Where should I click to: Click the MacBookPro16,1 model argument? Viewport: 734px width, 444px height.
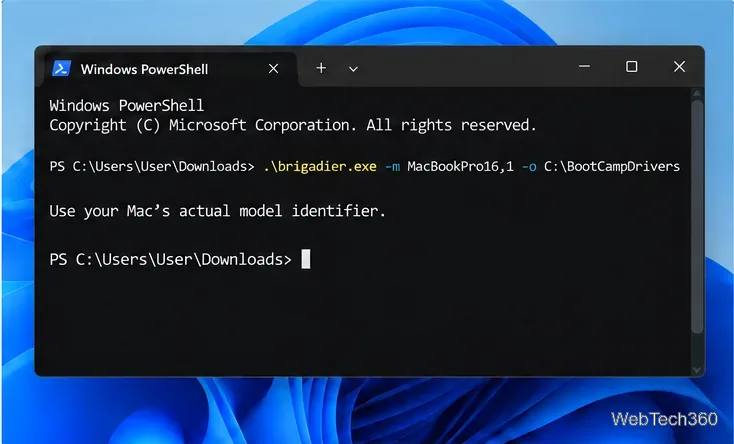pyautogui.click(x=460, y=166)
